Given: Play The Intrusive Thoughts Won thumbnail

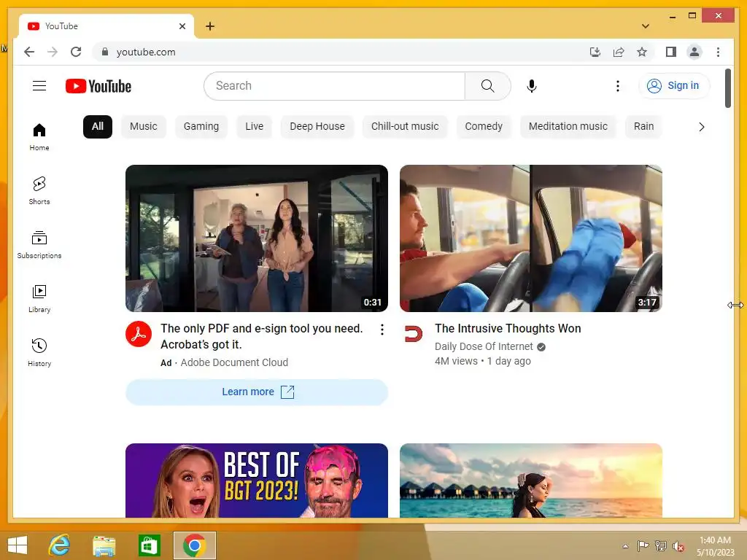Looking at the screenshot, I should (531, 238).
